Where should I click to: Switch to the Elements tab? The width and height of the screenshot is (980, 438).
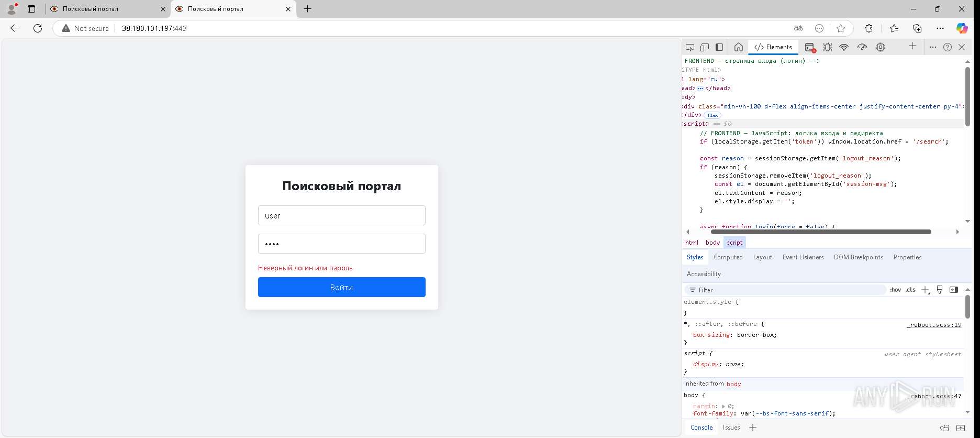(773, 47)
